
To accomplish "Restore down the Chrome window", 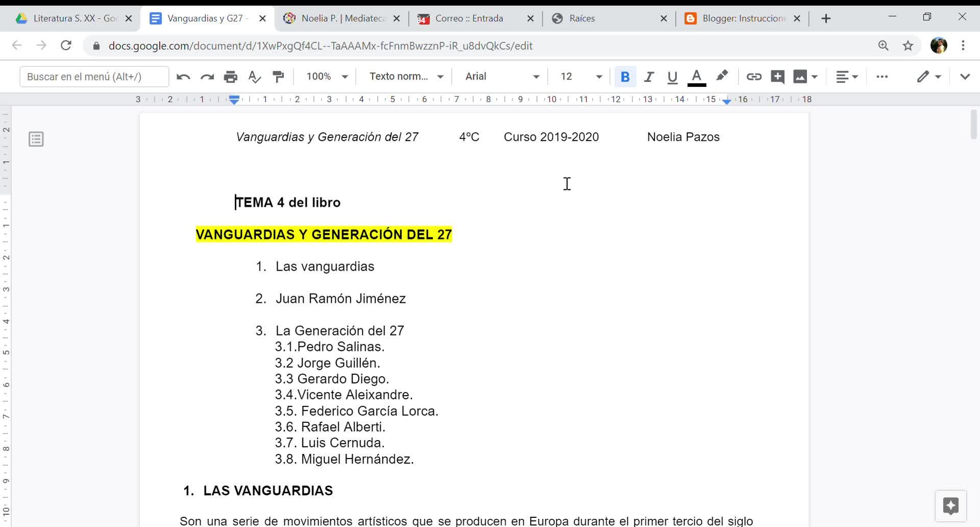I will pyautogui.click(x=927, y=17).
